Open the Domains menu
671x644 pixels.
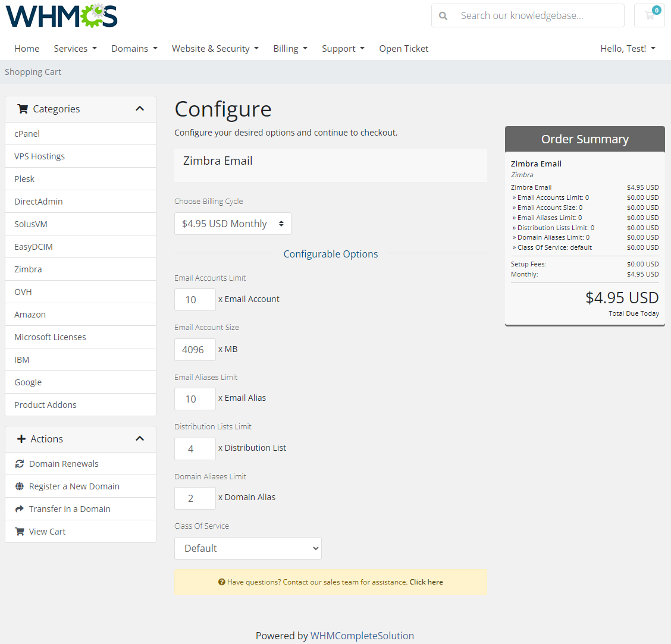(134, 48)
